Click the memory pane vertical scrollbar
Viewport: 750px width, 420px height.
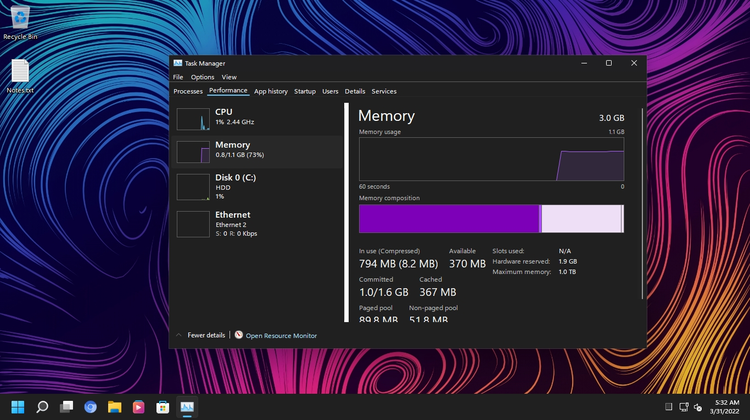coord(642,203)
